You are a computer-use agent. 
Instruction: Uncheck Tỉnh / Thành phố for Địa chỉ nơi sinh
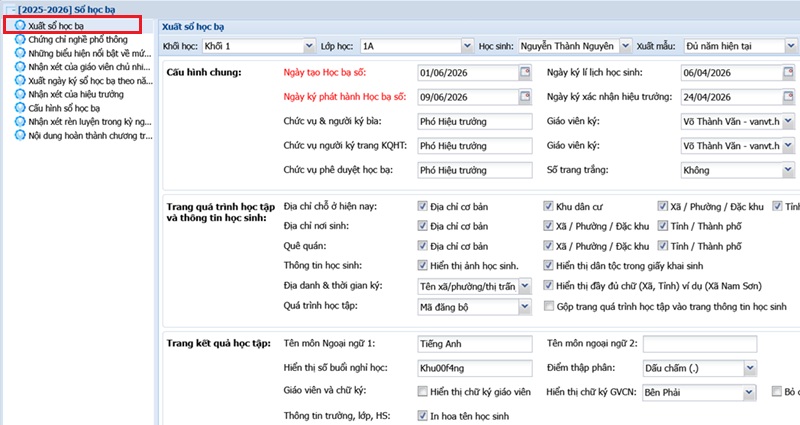tap(662, 226)
